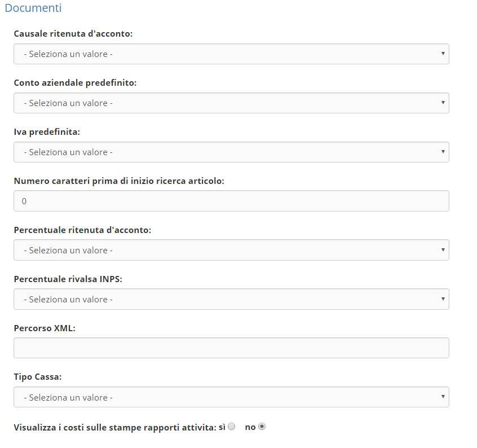Viewport: 477px width, 448px height.
Task: Open the Causale ritenuta d'acconto dropdown
Action: pos(231,54)
